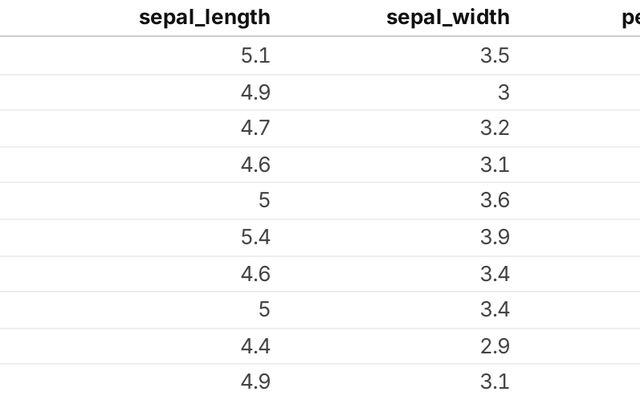Image resolution: width=640 pixels, height=400 pixels.
Task: Click the sepal_length cell with value 4.7
Action: [256, 128]
